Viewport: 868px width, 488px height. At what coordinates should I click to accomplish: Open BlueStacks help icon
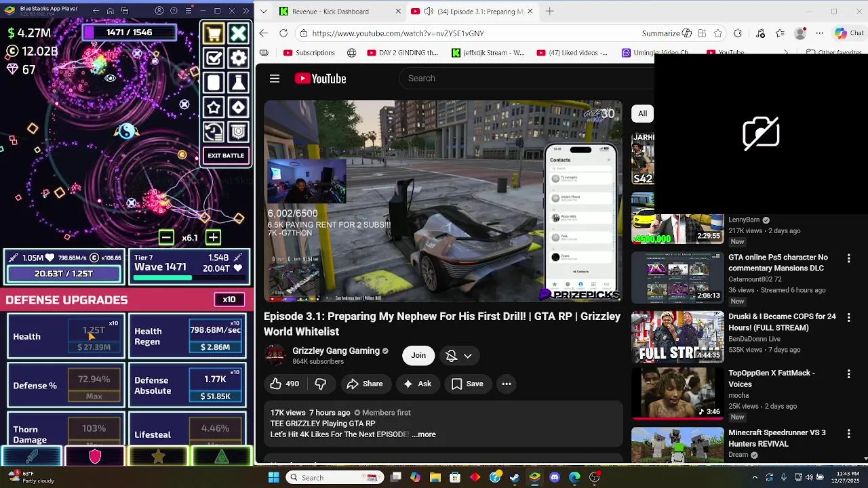coord(174,11)
